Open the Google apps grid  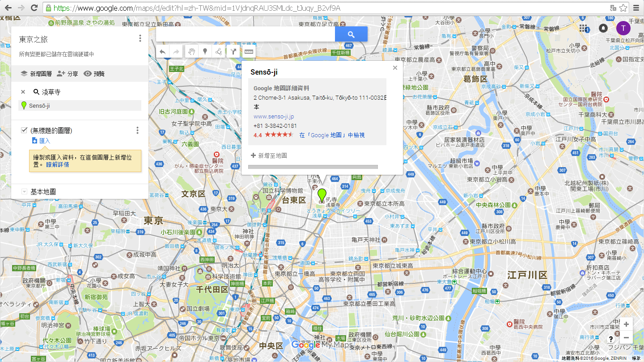pos(584,28)
